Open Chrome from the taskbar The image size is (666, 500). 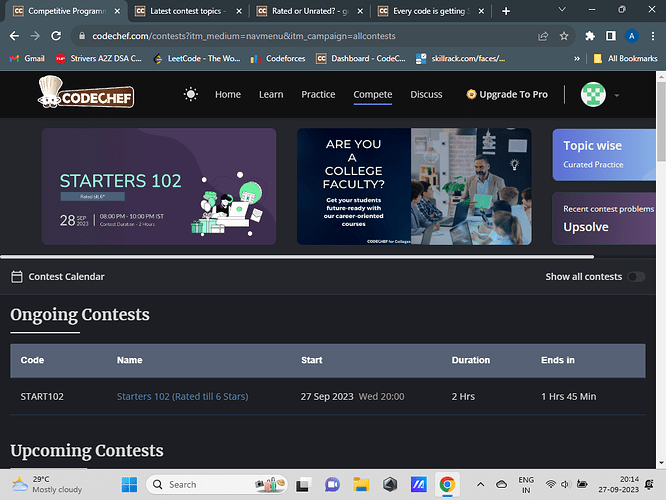(x=447, y=485)
